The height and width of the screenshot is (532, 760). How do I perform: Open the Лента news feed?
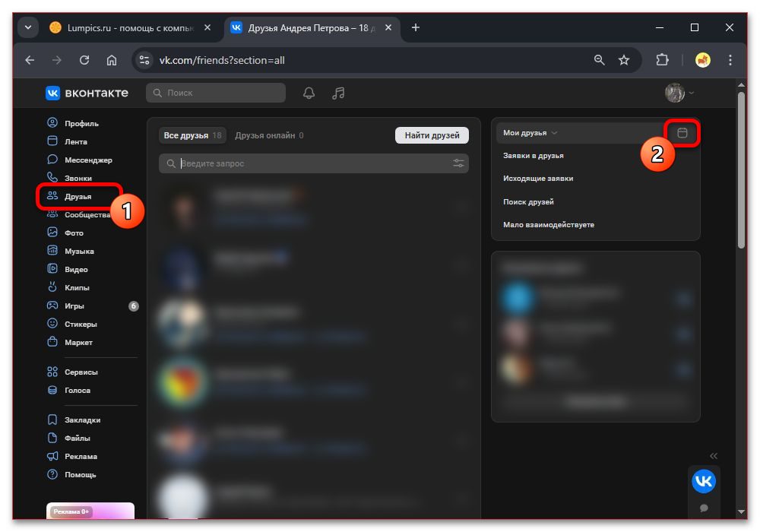68,141
